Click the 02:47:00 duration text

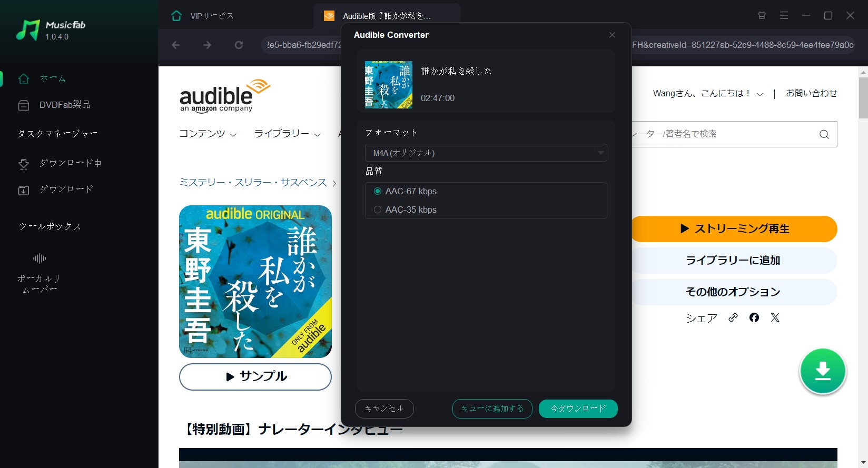tap(438, 98)
